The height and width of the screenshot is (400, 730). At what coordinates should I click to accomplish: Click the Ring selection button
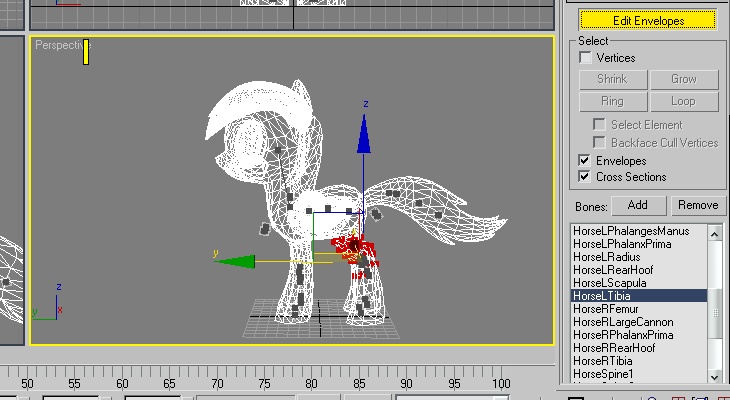[x=613, y=102]
